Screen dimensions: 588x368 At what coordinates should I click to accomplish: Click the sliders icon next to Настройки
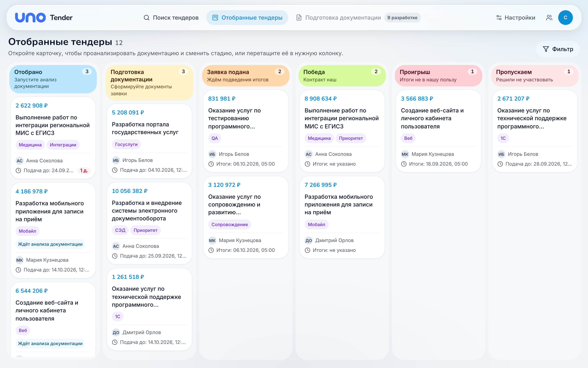499,18
